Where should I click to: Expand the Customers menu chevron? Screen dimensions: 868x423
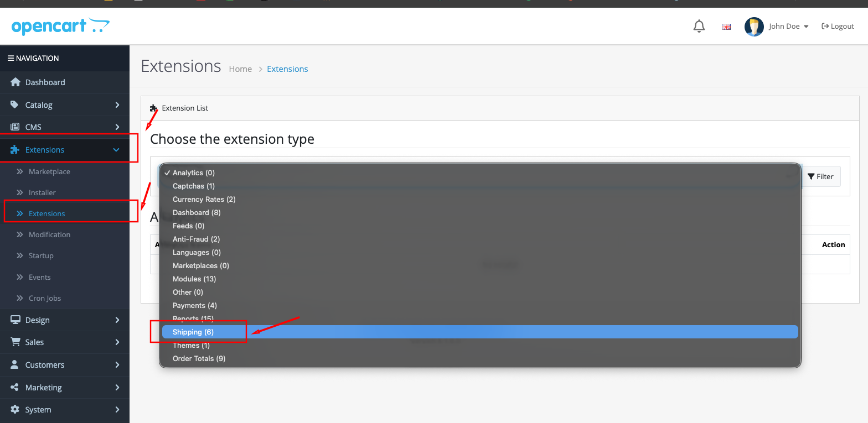point(117,365)
